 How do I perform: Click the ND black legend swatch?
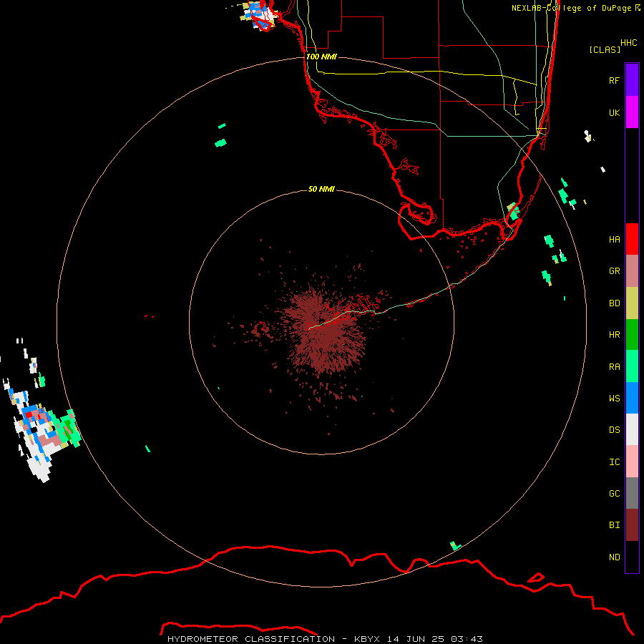coord(632,557)
